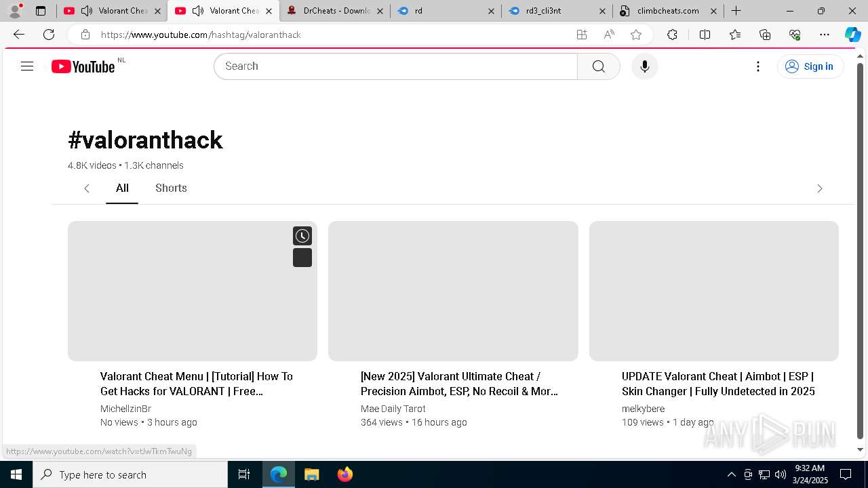Switch to rd3_cli3nt tab
The image size is (868, 488).
(556, 11)
